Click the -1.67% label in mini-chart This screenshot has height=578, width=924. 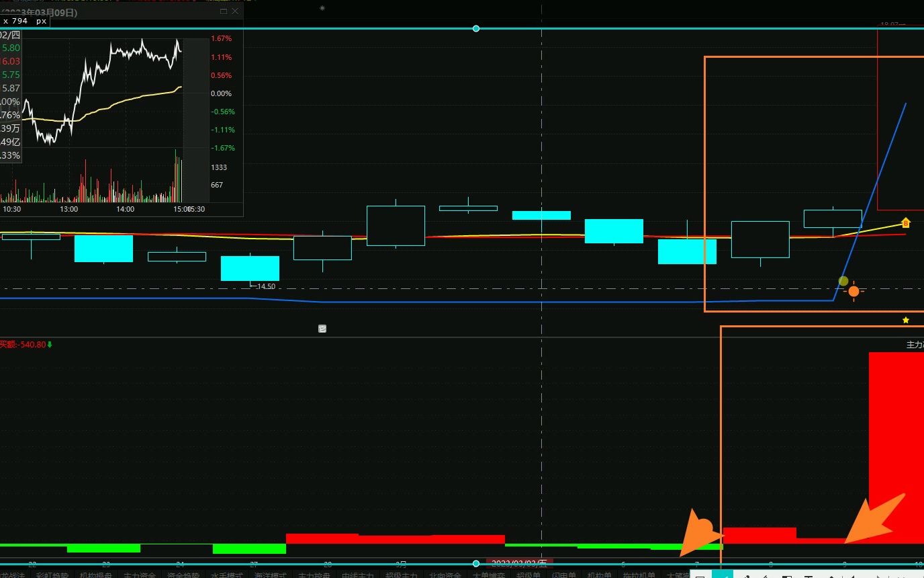[223, 148]
